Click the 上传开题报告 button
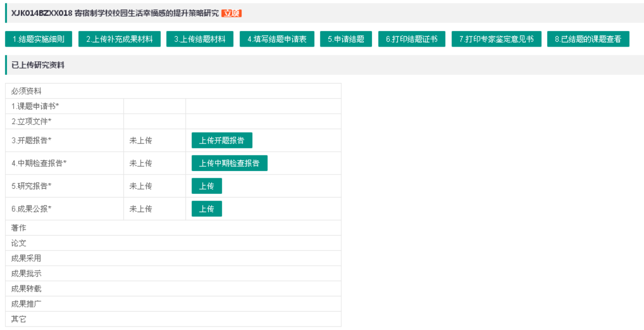644x330 pixels. pos(222,140)
